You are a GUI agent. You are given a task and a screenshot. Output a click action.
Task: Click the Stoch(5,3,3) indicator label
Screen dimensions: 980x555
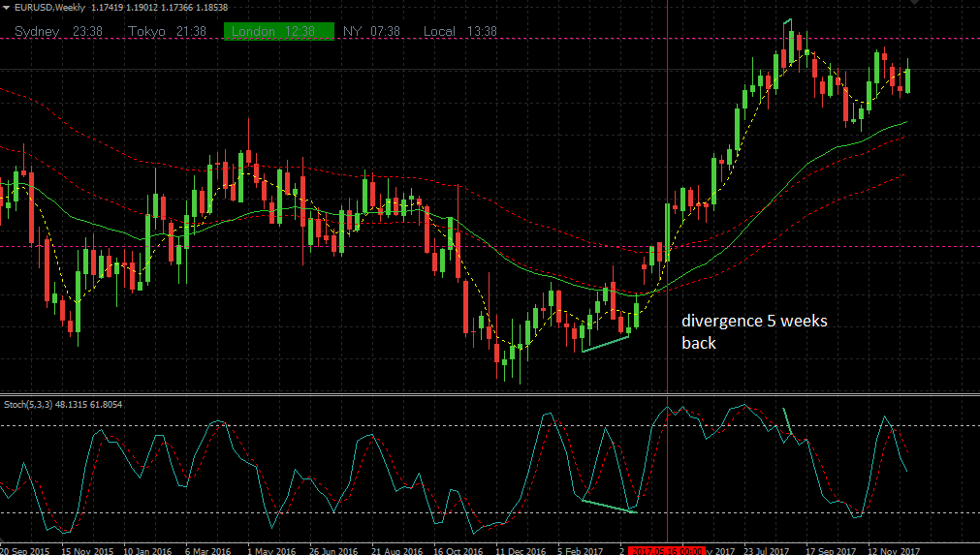63,405
